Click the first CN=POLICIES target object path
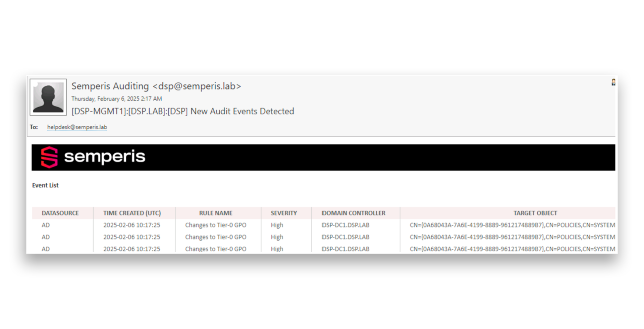The height and width of the screenshot is (329, 644). coord(512,225)
